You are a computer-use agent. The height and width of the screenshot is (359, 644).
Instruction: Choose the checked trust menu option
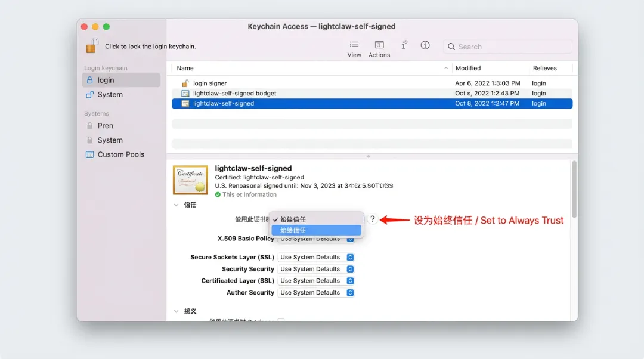click(316, 219)
